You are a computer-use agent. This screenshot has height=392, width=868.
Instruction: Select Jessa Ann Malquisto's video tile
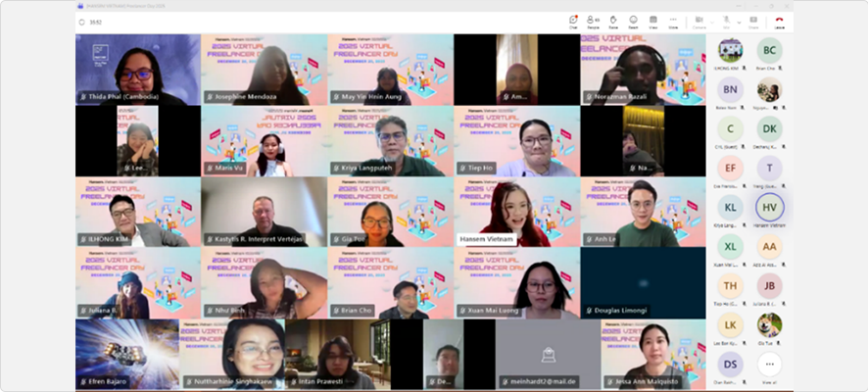click(x=653, y=355)
